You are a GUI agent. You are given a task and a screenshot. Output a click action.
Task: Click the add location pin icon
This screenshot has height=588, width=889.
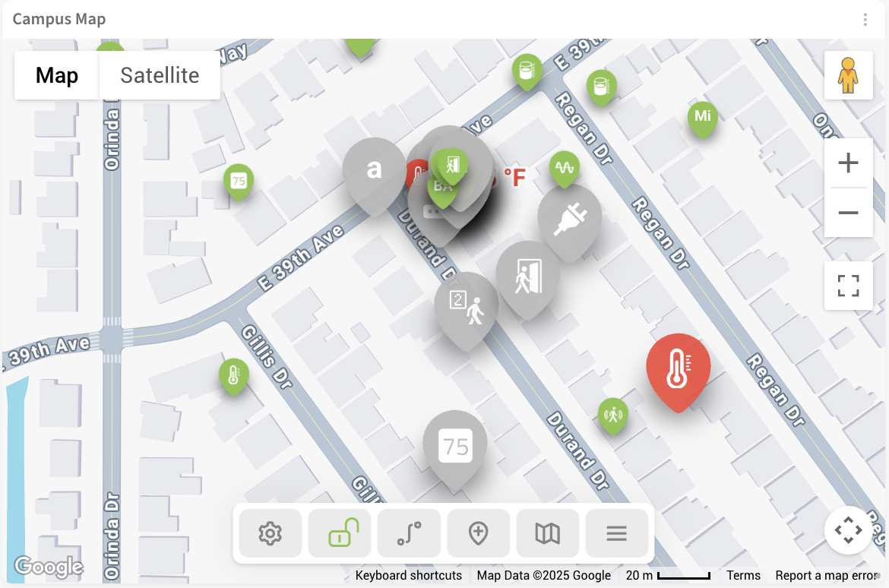click(479, 533)
